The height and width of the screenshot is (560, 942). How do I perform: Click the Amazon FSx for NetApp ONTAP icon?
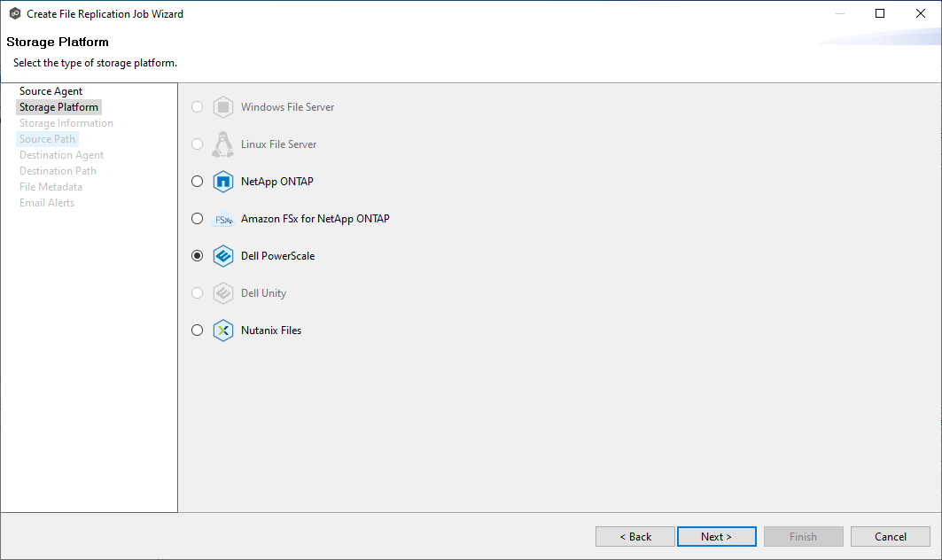(x=223, y=218)
